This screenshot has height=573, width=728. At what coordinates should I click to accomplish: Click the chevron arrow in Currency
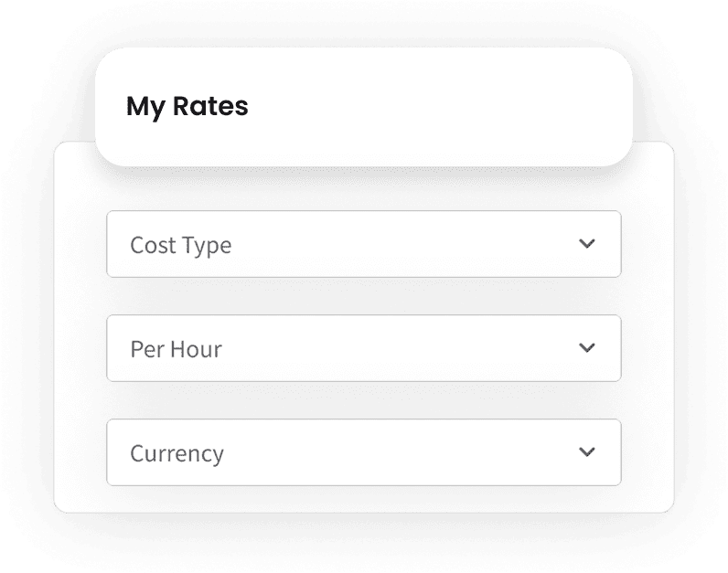pos(587,452)
